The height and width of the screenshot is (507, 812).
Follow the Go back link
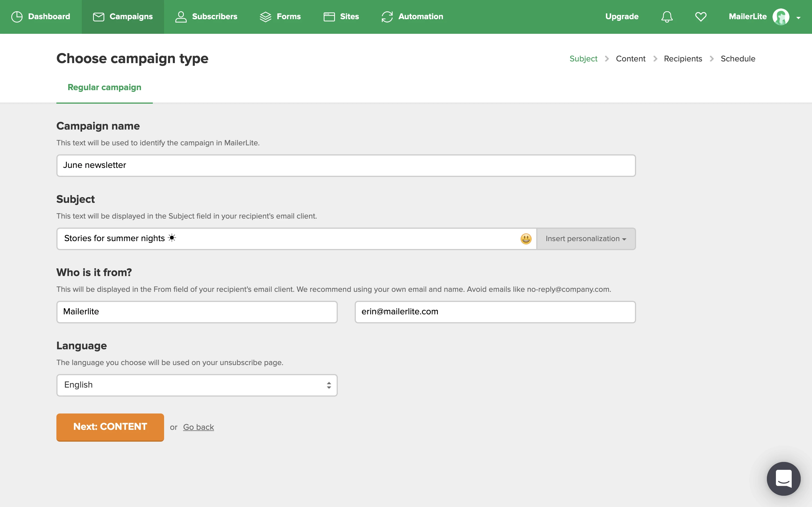pyautogui.click(x=198, y=427)
